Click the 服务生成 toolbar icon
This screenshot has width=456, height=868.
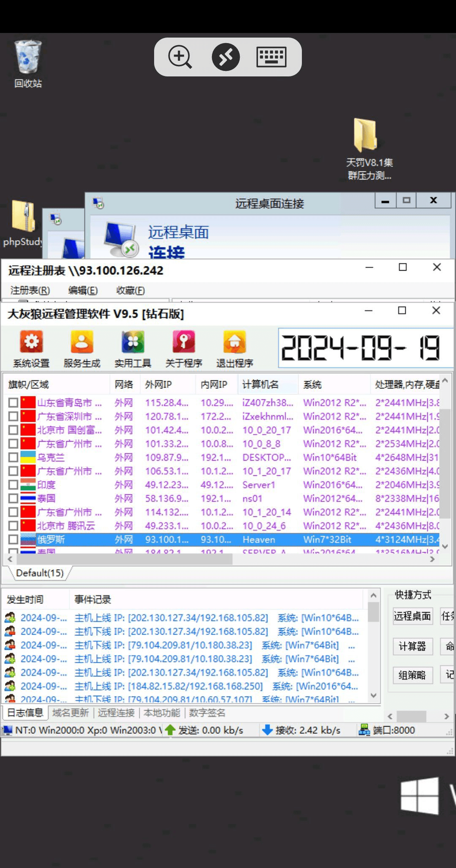click(x=82, y=342)
